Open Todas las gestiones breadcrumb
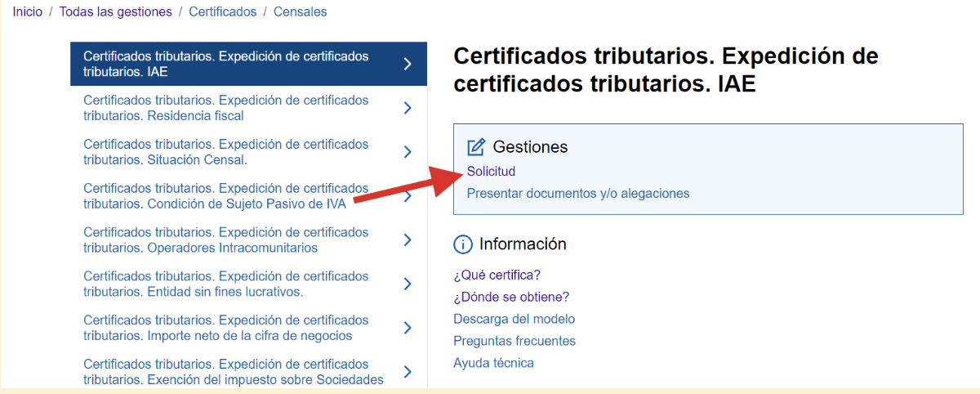The height and width of the screenshot is (394, 980). 116,11
